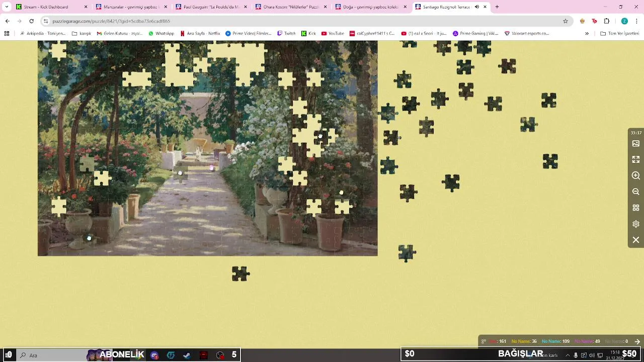Close the Santiago Rusiñol Terrace tab
Image resolution: width=644 pixels, height=362 pixels.
click(485, 7)
